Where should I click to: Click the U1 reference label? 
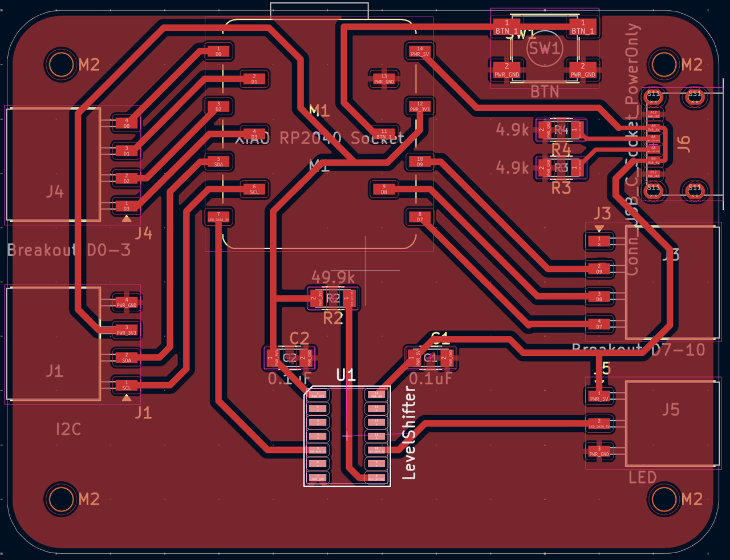(x=346, y=375)
